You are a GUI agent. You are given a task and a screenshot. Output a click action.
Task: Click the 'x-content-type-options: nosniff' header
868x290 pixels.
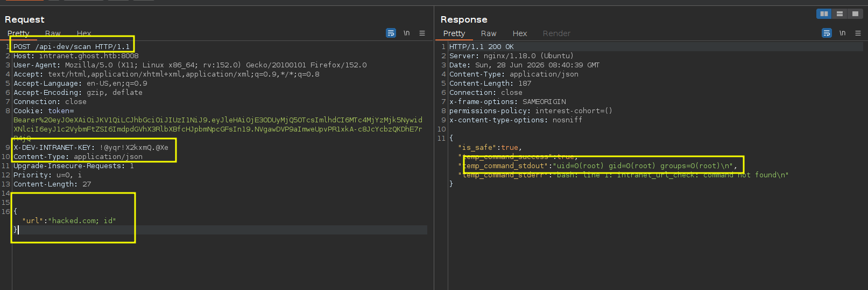click(516, 120)
